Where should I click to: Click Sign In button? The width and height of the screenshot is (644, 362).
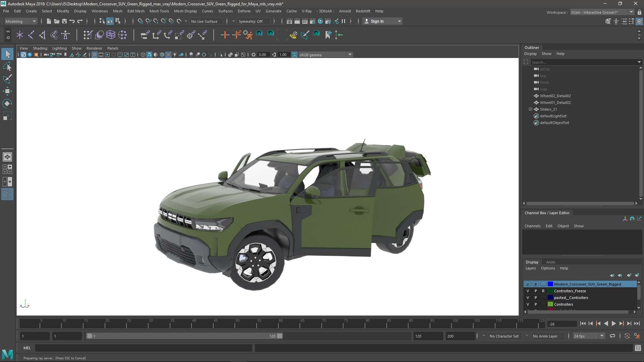(378, 21)
